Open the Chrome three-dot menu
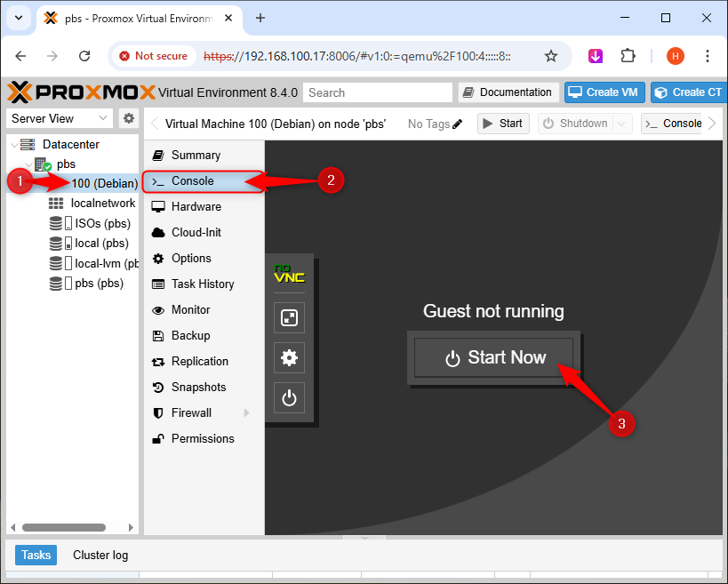 click(x=707, y=56)
